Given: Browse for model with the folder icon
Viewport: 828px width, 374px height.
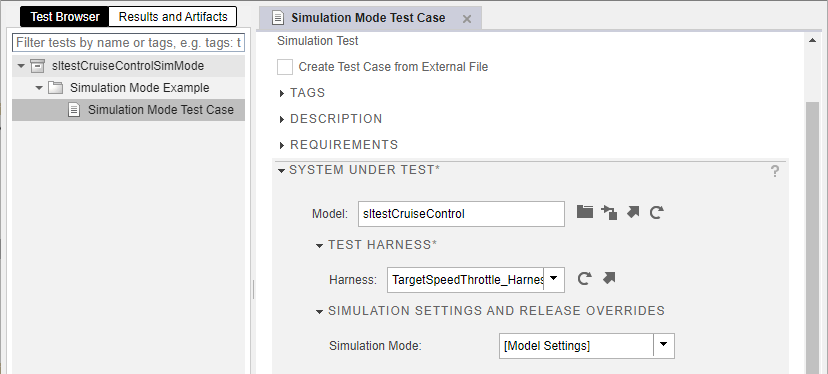Looking at the screenshot, I should [585, 212].
